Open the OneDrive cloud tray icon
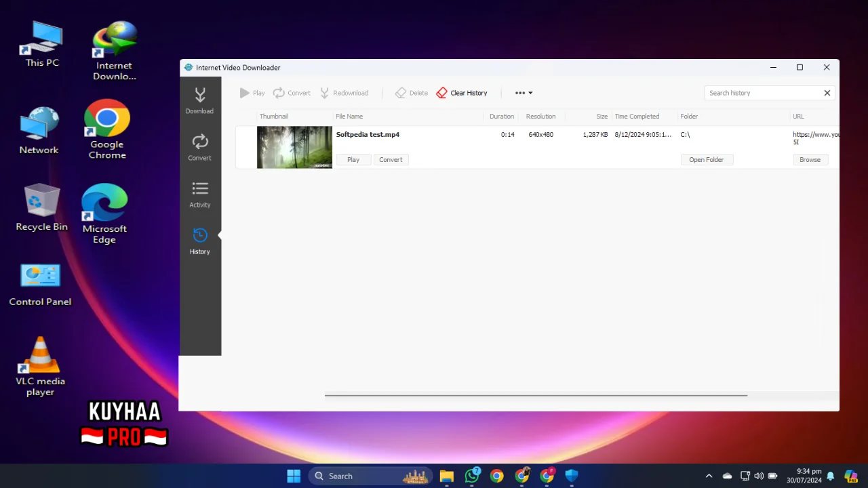This screenshot has height=488, width=868. tap(727, 476)
